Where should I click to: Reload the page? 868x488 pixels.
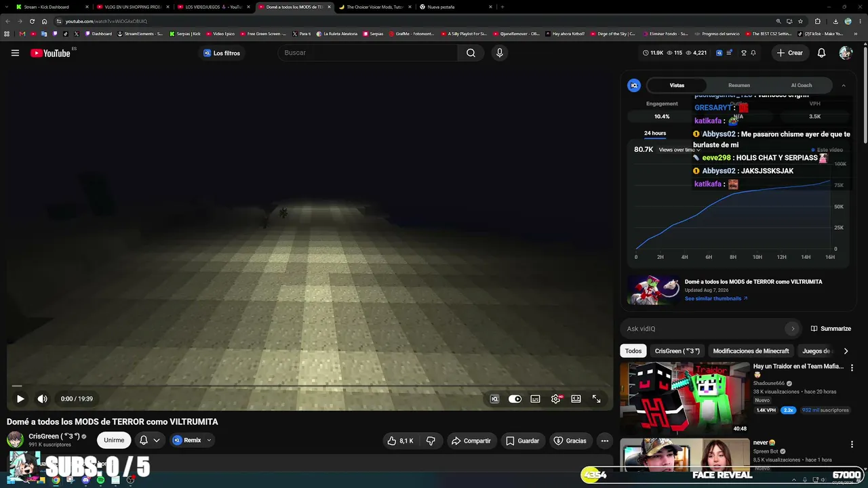[32, 21]
